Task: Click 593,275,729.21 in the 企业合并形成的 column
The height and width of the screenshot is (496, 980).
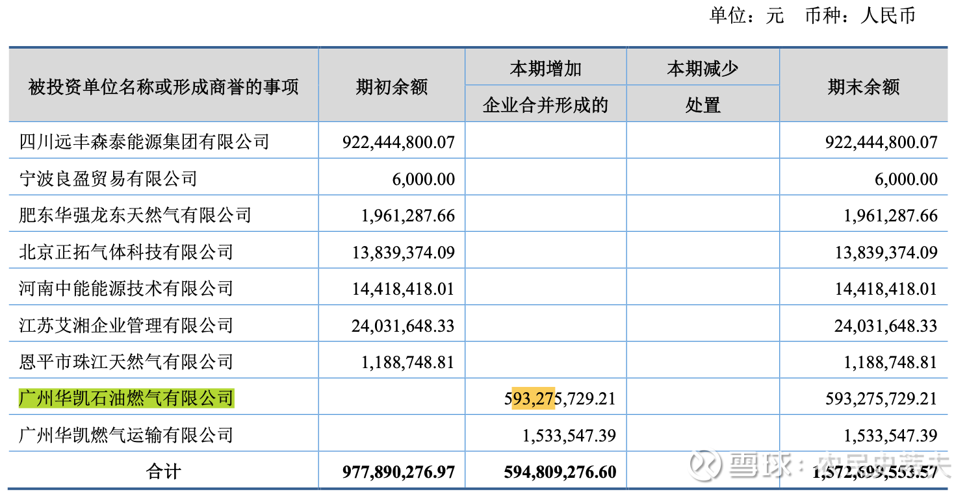Action: [560, 398]
